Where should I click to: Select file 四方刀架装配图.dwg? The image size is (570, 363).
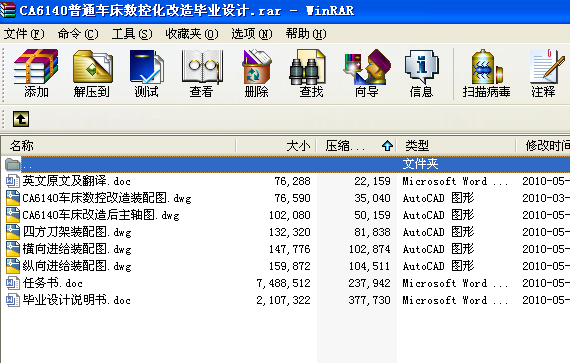(77, 232)
